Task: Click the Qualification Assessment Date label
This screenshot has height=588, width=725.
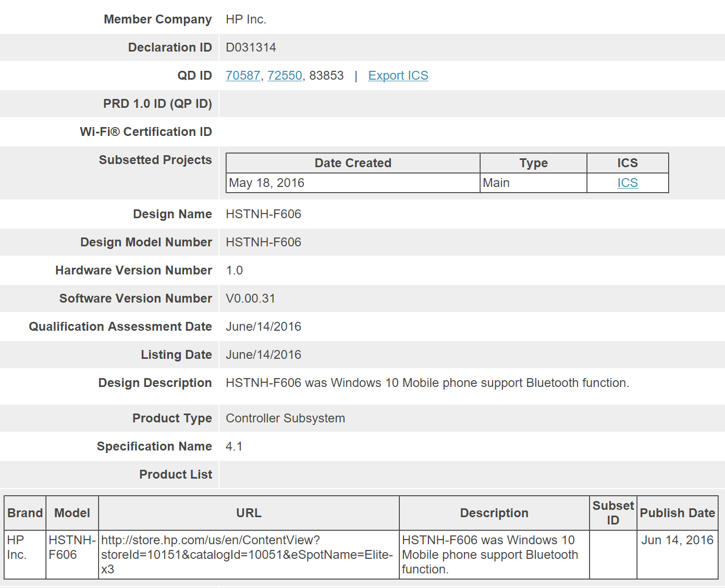Action: click(120, 327)
